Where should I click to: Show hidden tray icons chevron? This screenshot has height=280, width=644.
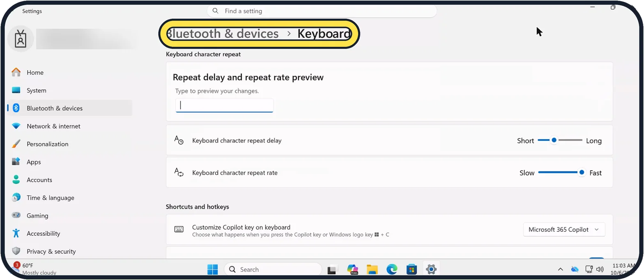point(560,269)
